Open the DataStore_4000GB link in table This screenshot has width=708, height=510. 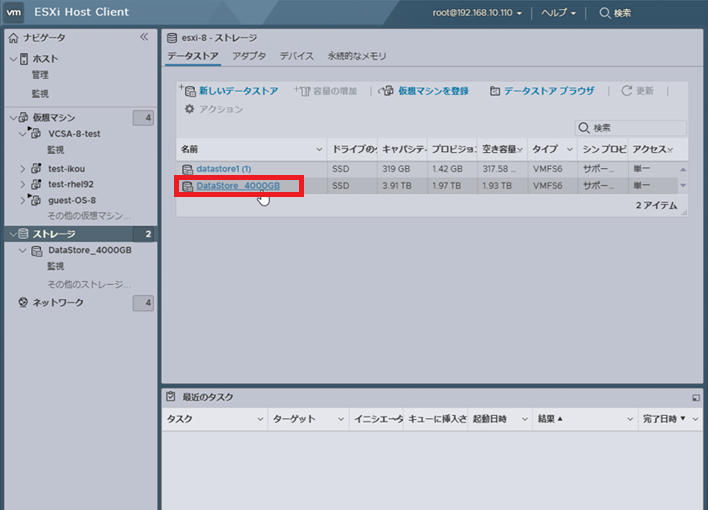(x=238, y=186)
